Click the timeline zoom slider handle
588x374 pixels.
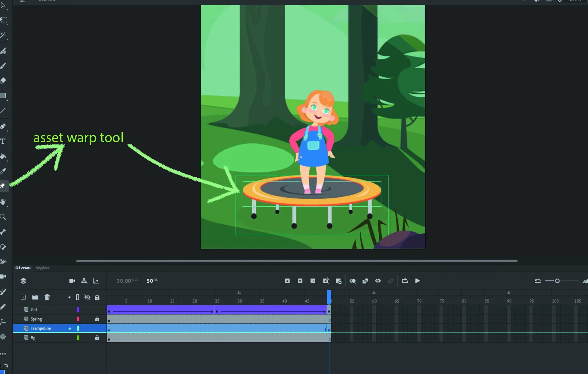point(557,281)
